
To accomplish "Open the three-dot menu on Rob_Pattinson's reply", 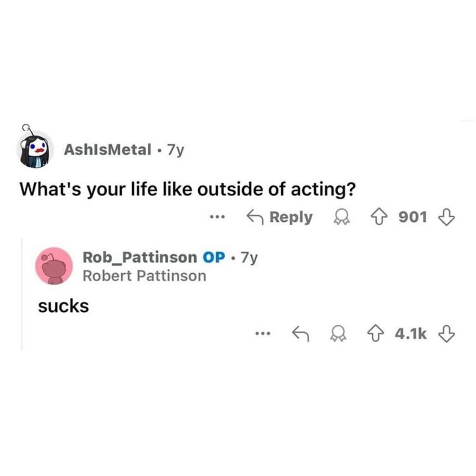I will tap(262, 334).
